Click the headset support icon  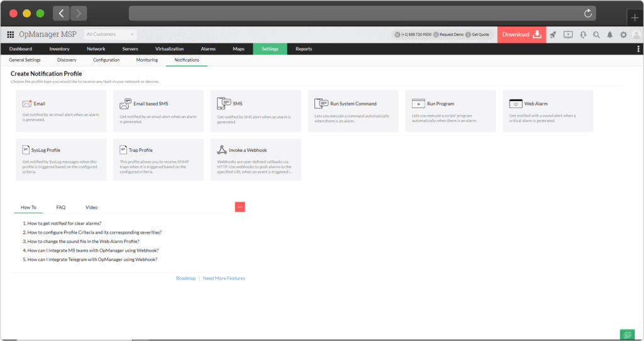click(583, 35)
